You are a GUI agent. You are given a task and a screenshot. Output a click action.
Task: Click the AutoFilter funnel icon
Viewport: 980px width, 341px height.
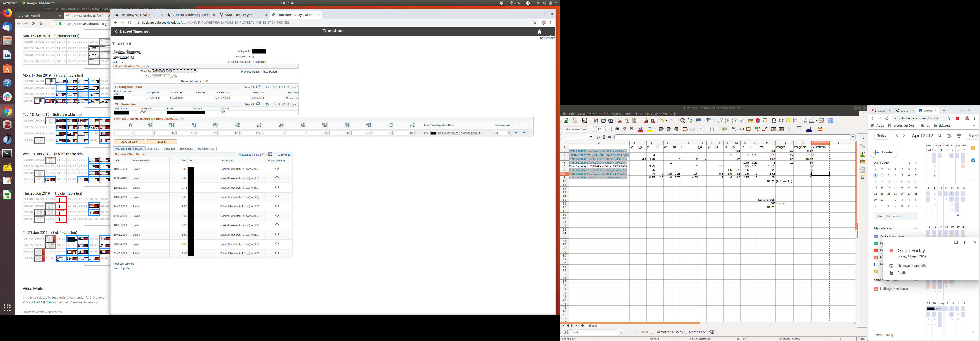point(742,120)
